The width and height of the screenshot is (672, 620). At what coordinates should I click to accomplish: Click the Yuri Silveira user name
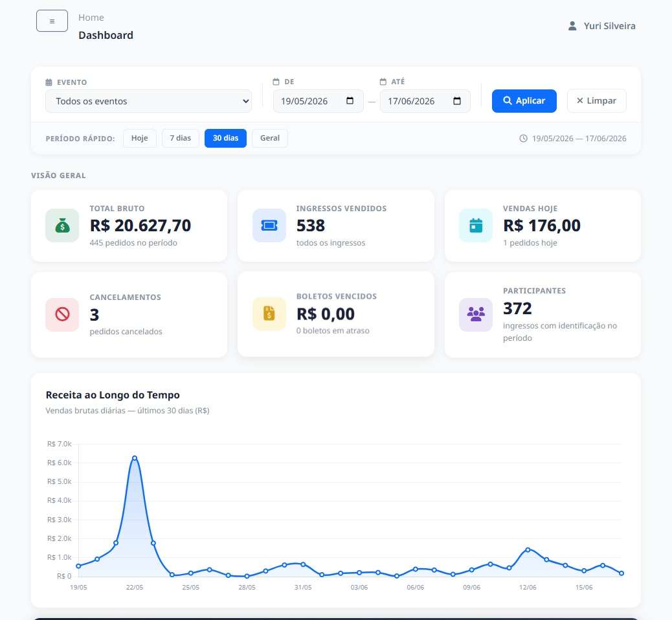609,26
